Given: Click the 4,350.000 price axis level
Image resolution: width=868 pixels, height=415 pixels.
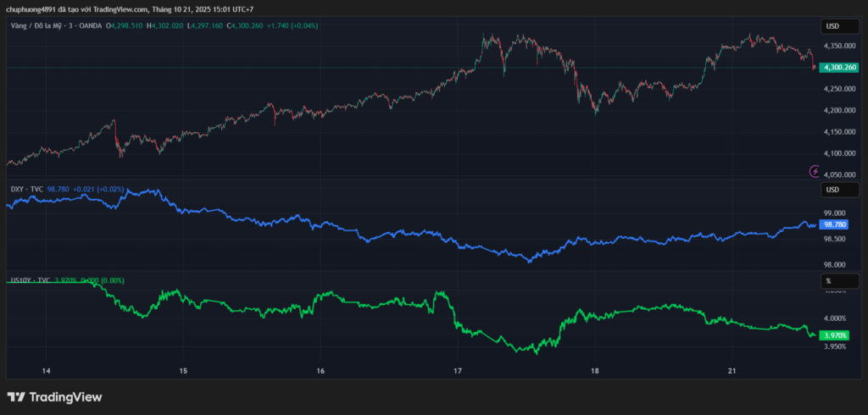Looking at the screenshot, I should coord(838,46).
